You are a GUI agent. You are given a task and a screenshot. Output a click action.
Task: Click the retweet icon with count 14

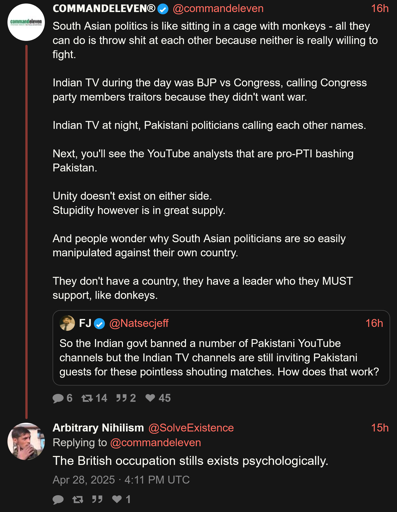click(87, 398)
